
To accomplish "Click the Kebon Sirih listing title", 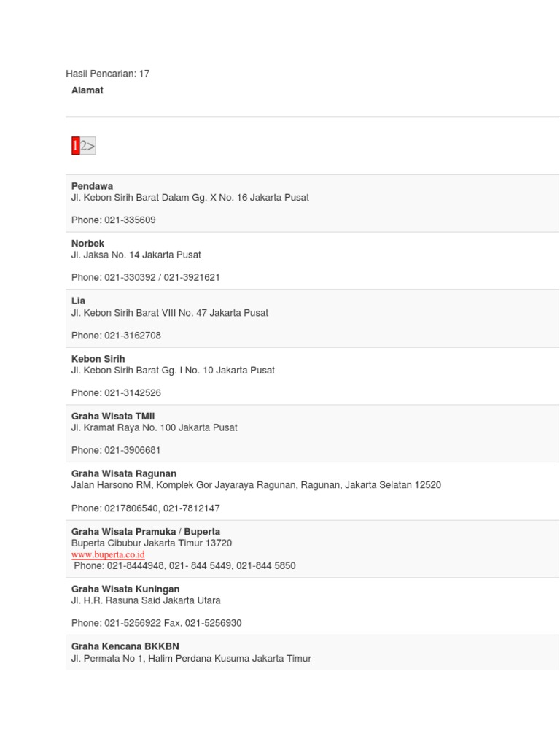I will (x=98, y=359).
